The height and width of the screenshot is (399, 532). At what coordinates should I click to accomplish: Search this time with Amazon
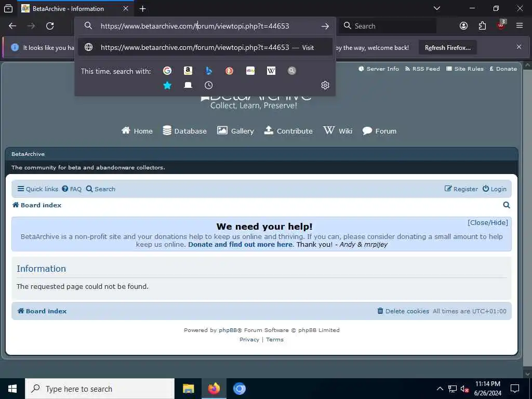coord(188,71)
